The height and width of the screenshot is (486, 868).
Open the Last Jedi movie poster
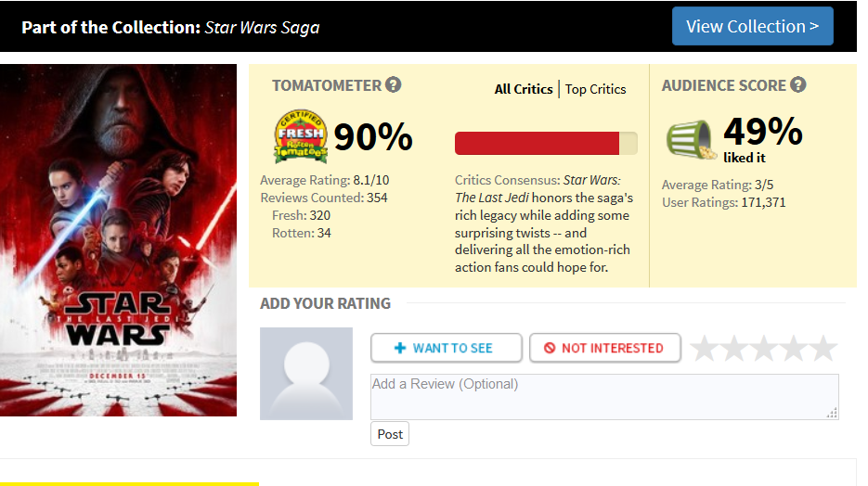118,240
